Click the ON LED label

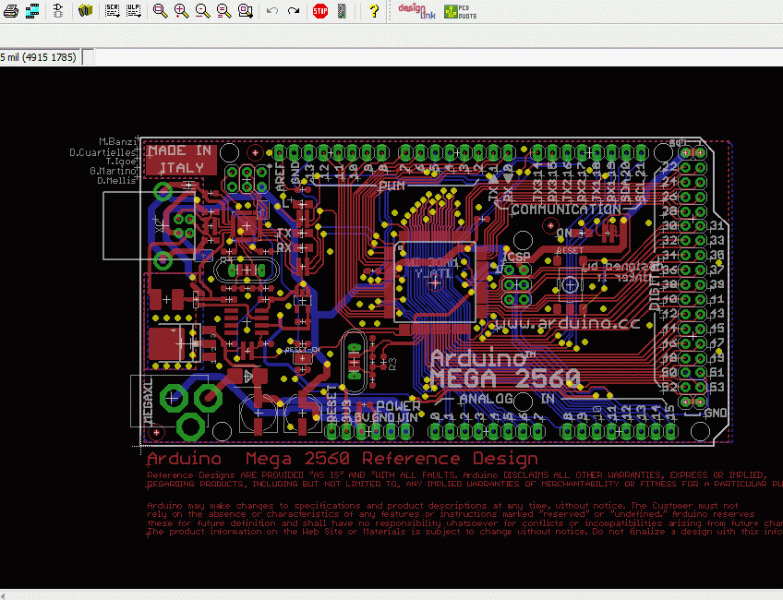pyautogui.click(x=564, y=233)
